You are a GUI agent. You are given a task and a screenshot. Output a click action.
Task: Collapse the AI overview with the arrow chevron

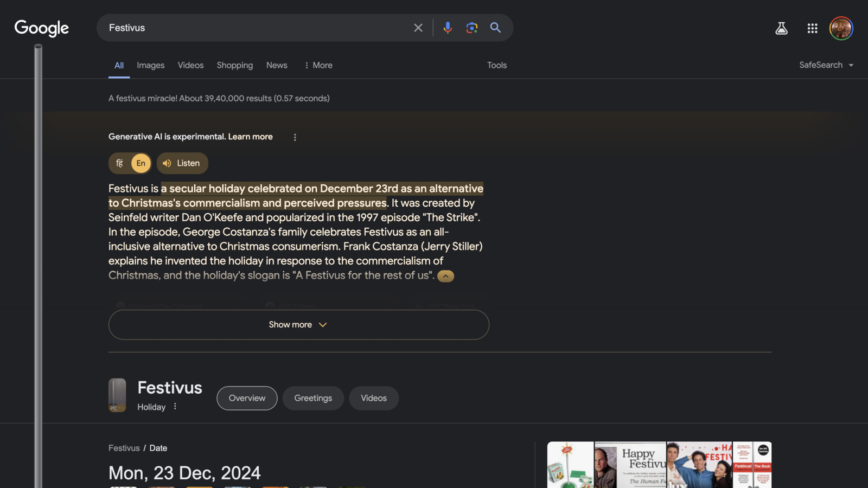tap(445, 275)
